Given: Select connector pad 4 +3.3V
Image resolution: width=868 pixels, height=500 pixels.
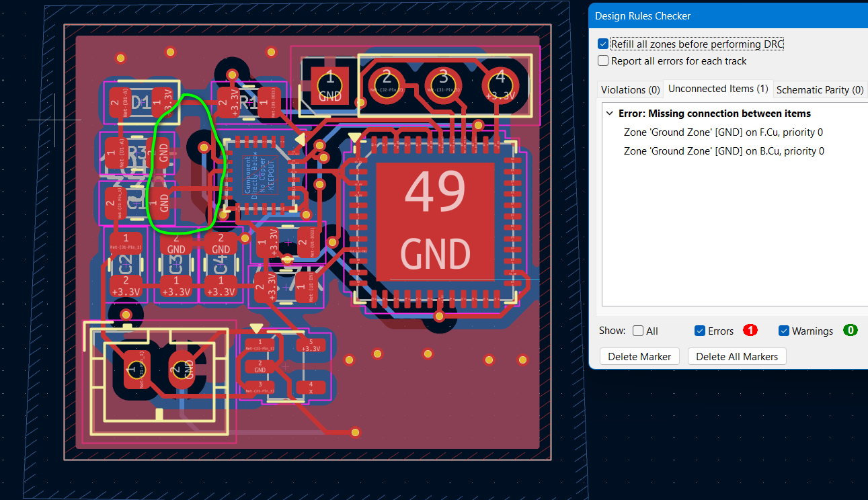Looking at the screenshot, I should coord(500,85).
